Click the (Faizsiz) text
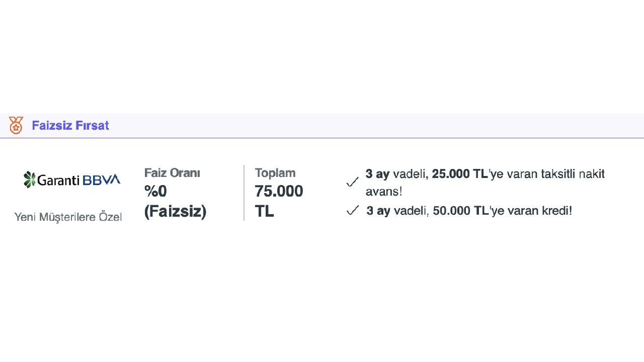Screen dimensions: 644x362 pyautogui.click(x=175, y=212)
